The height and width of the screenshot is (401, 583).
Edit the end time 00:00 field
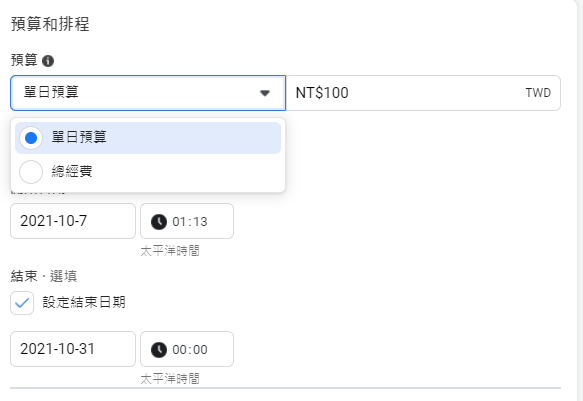point(187,349)
